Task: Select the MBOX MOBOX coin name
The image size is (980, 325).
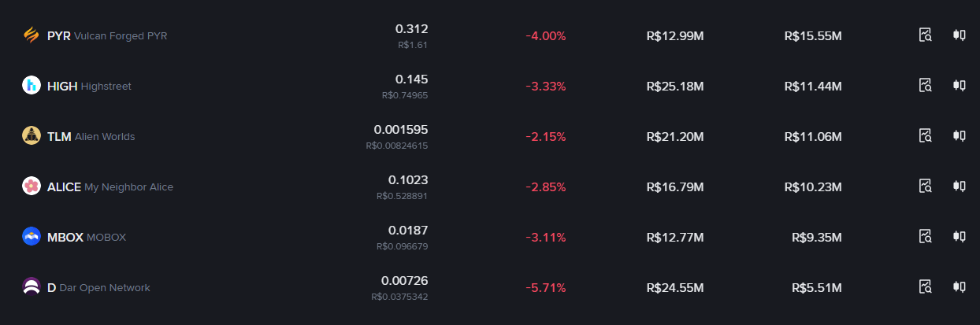Action: [87, 237]
